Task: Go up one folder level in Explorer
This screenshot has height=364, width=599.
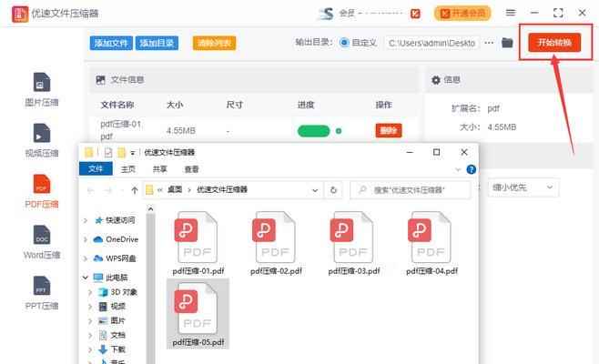Action: pos(135,190)
